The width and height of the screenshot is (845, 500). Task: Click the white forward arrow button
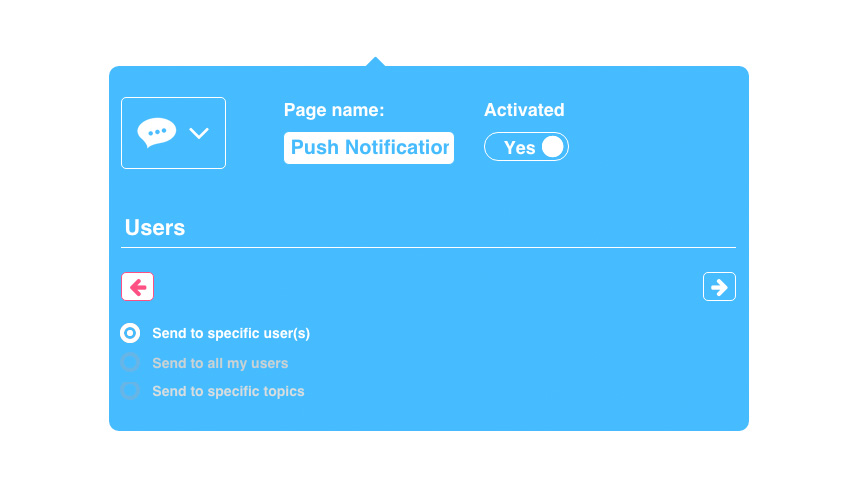click(719, 287)
